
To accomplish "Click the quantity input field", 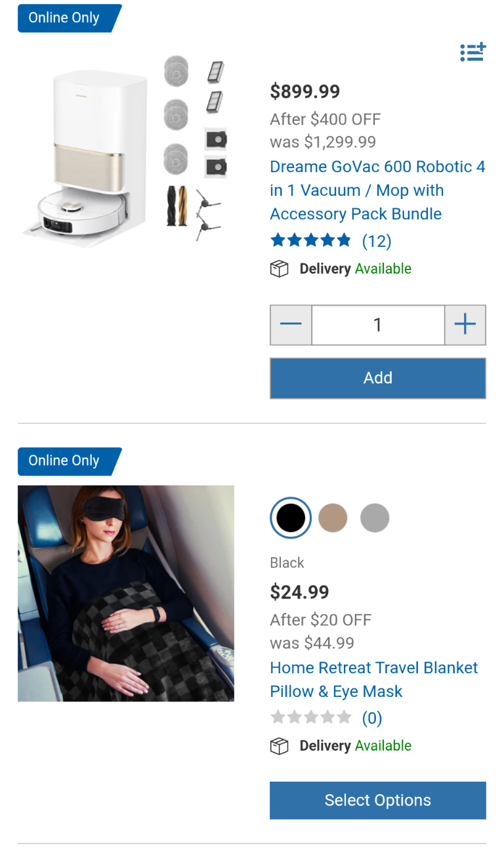I will [x=378, y=324].
